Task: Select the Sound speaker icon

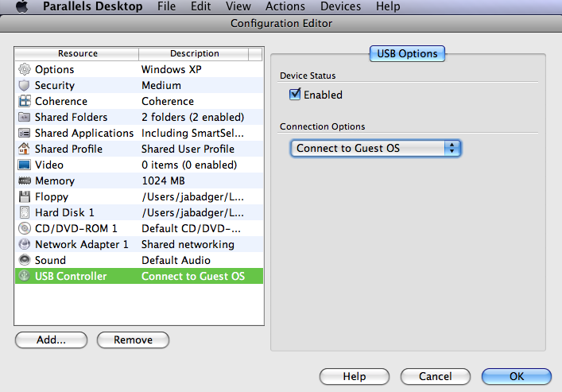Action: point(25,260)
